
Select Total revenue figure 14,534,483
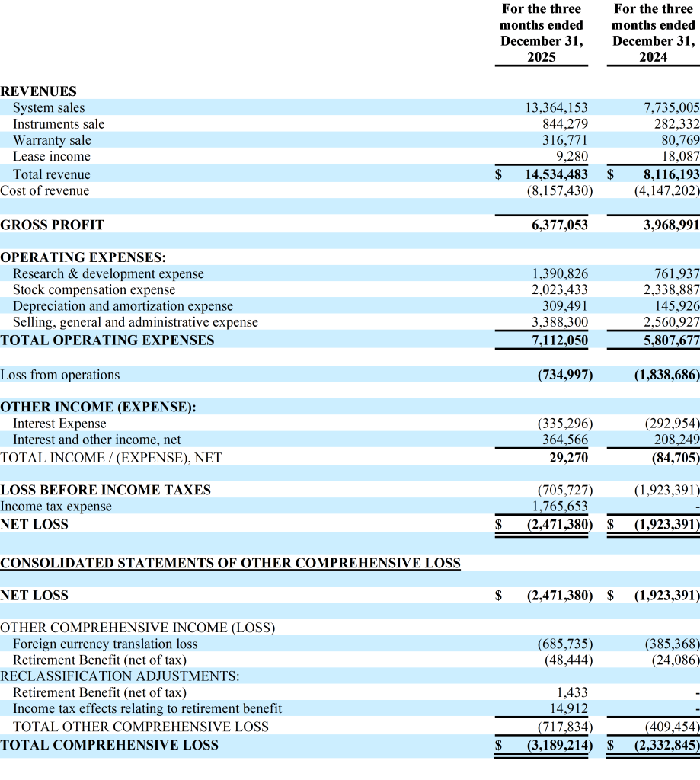557,174
